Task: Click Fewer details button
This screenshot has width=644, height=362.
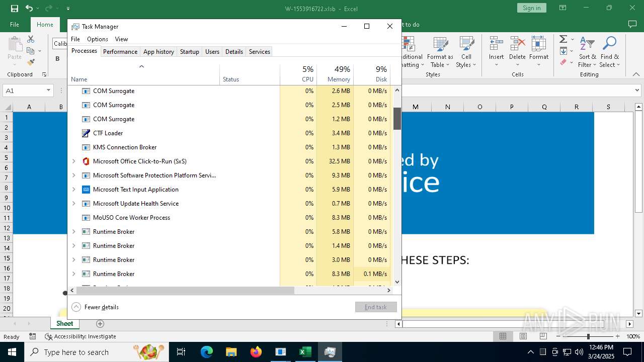Action: click(96, 307)
